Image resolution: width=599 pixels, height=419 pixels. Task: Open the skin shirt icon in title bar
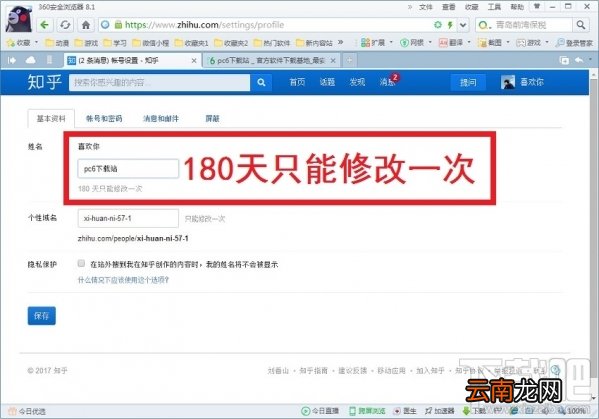537,6
